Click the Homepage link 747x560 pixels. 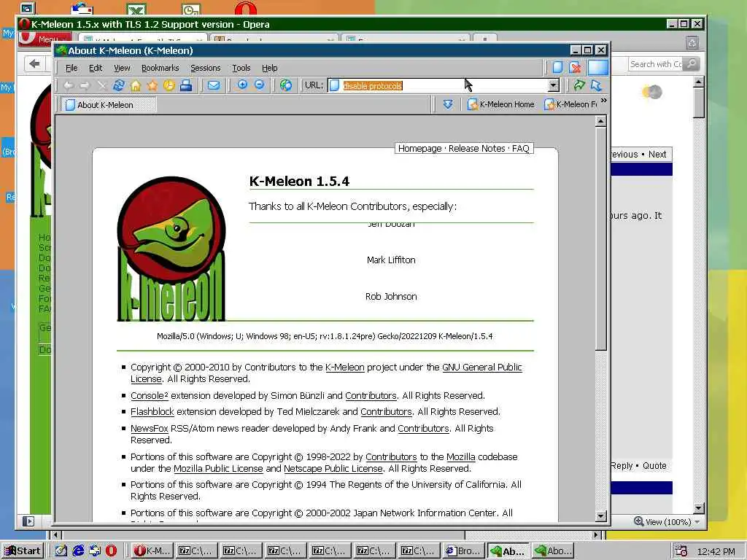coord(419,149)
